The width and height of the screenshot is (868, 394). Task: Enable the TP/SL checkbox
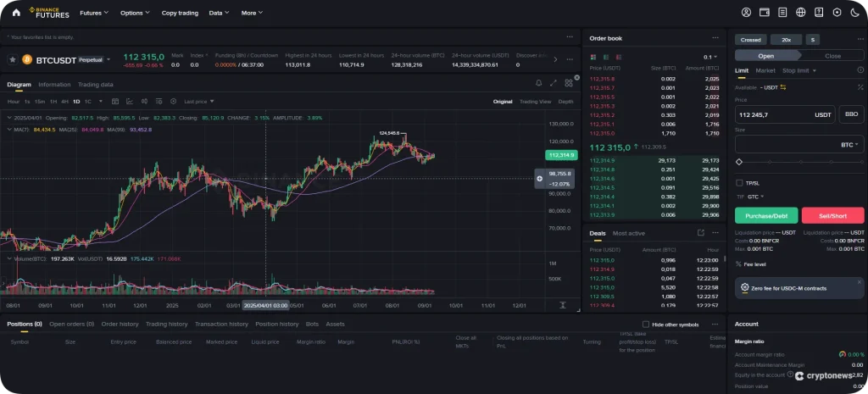(x=740, y=182)
